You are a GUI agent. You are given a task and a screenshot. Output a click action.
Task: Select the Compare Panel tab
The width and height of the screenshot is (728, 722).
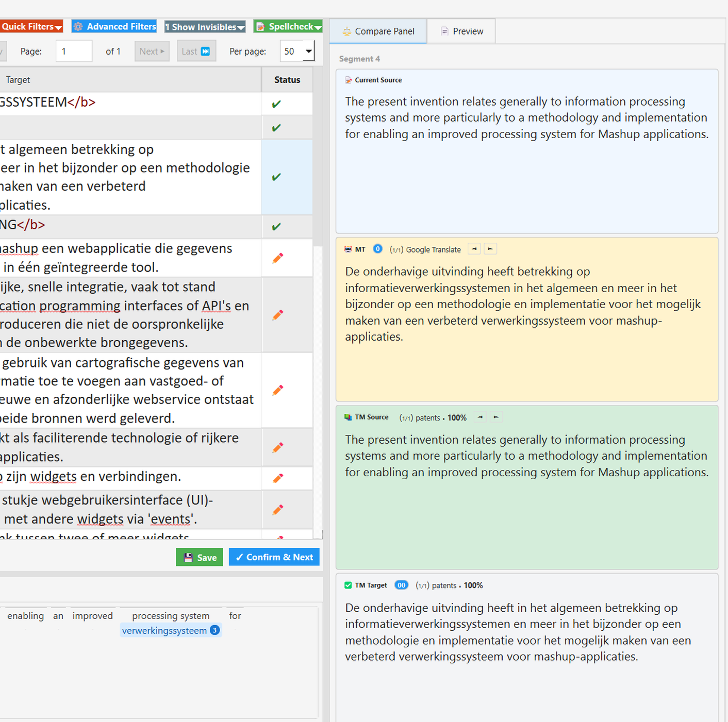pyautogui.click(x=378, y=31)
